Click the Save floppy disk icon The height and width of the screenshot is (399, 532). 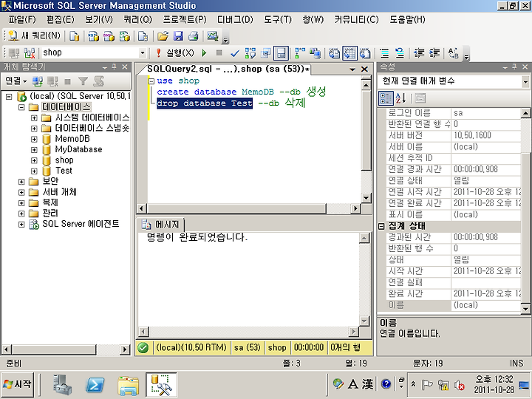pyautogui.click(x=178, y=35)
